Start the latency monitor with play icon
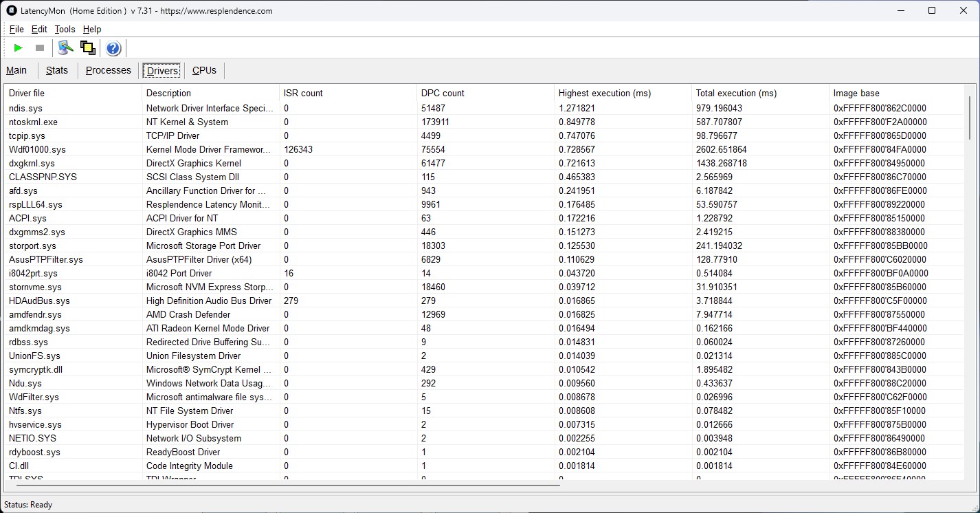Screen dimensions: 980x513 [x=19, y=48]
